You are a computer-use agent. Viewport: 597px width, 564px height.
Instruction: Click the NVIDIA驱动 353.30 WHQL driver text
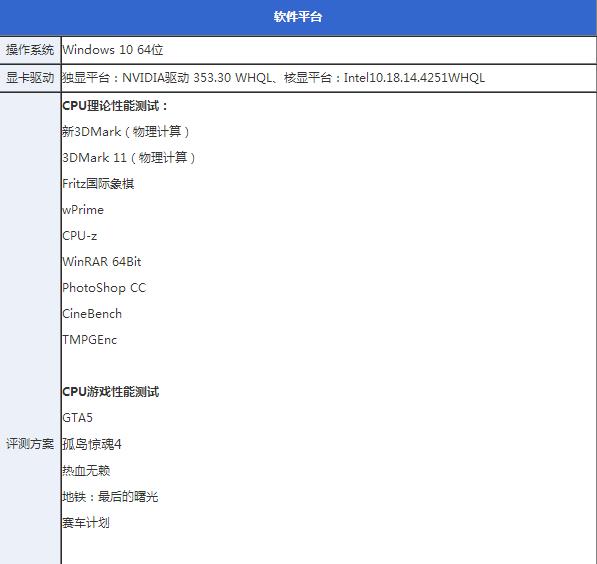pyautogui.click(x=197, y=78)
